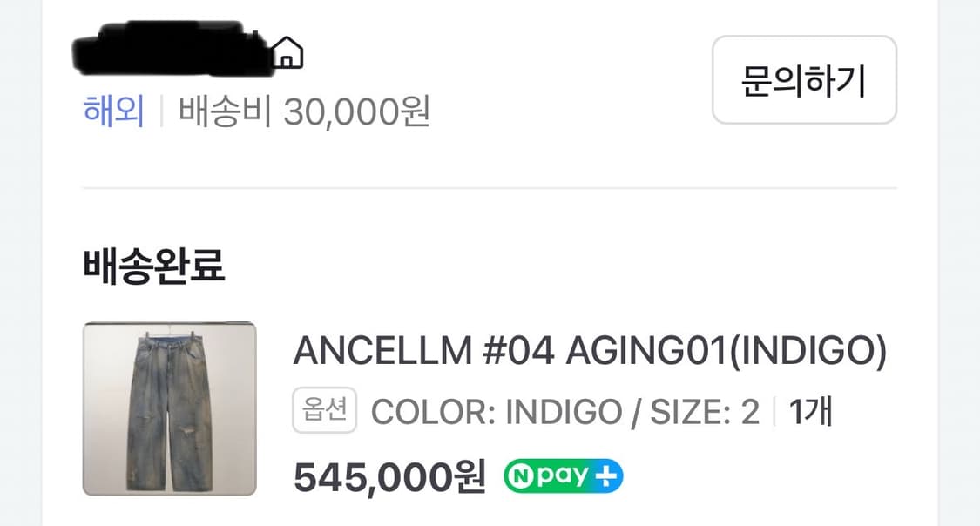980x526 pixels.
Task: Click the 545,000원 price
Action: [x=389, y=477]
